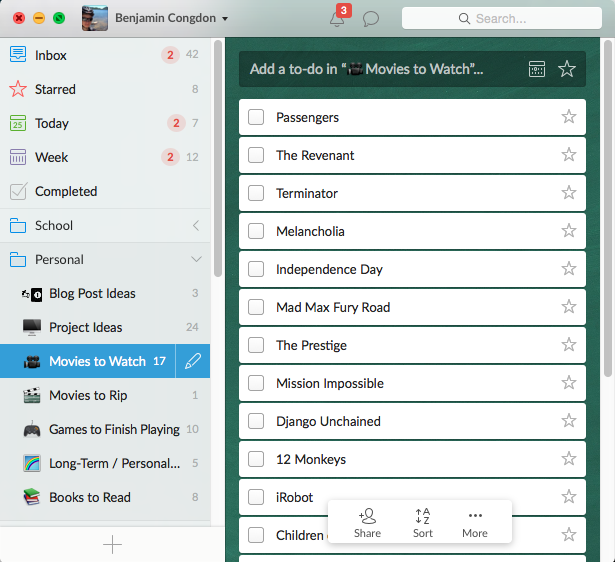Open the Blog Post Ideas list

105,293
